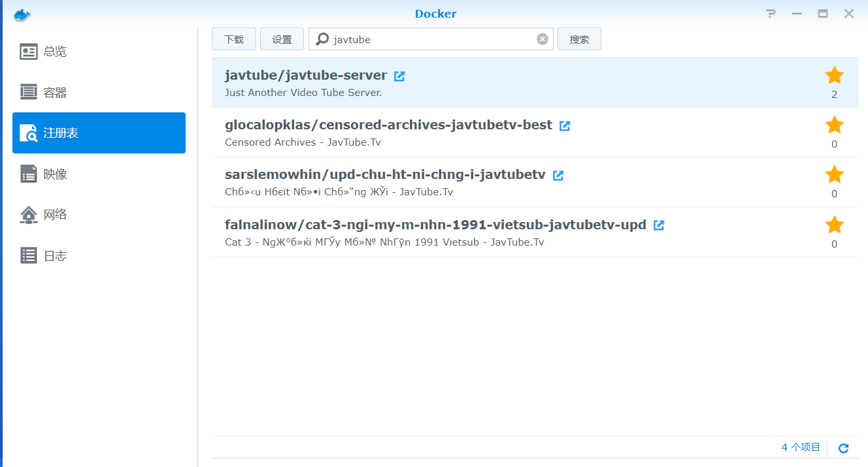Open external link for glocalopklas/censored-archives-javtubetv-best
This screenshot has height=467, width=868.
pyautogui.click(x=565, y=125)
